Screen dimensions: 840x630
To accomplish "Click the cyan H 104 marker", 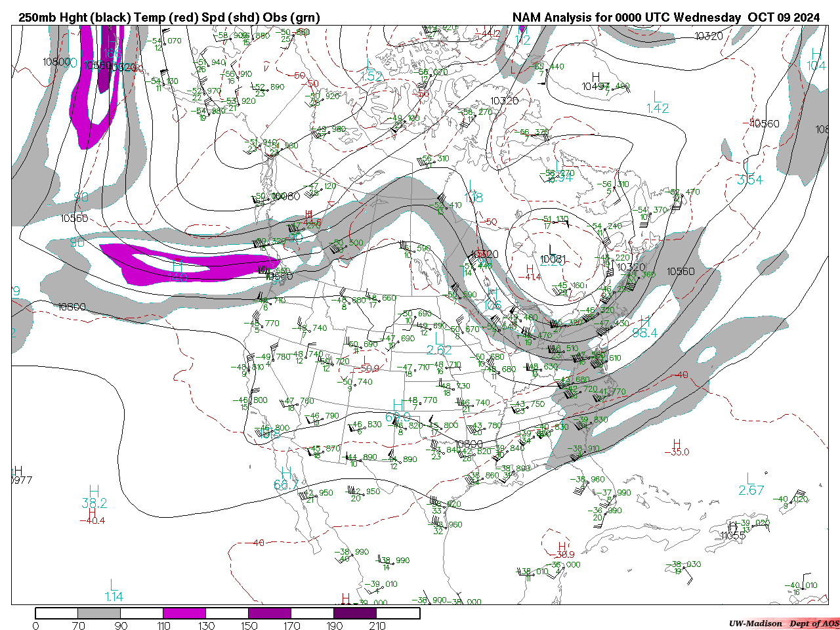I will pos(816,60).
